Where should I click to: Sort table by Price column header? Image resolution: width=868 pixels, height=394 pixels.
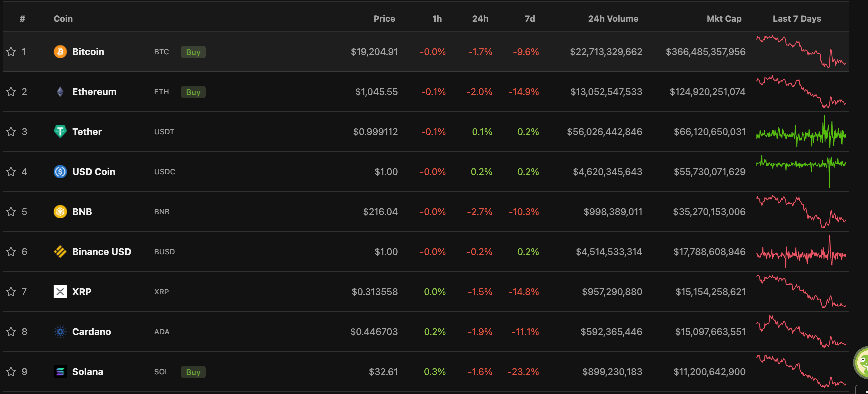coord(384,19)
